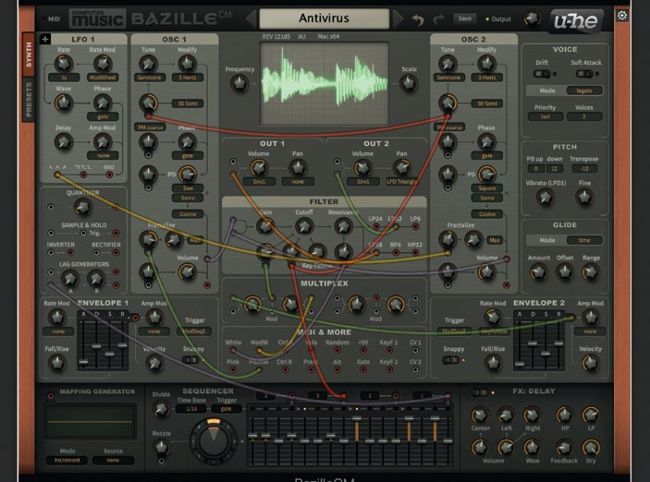
Task: Click the u-he logo
Action: point(576,20)
